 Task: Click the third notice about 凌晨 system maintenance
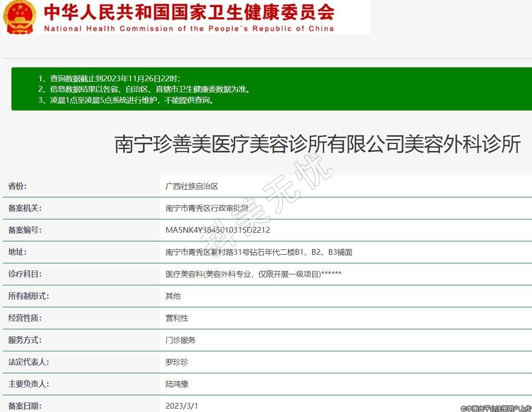click(126, 100)
